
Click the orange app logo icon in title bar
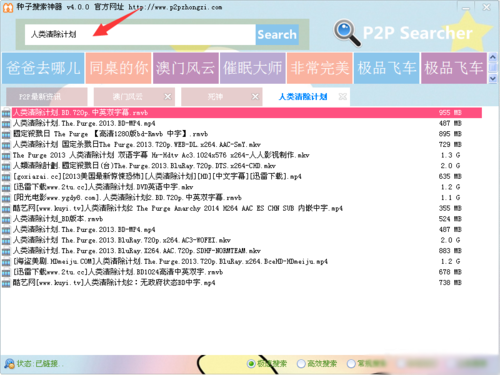click(8, 7)
